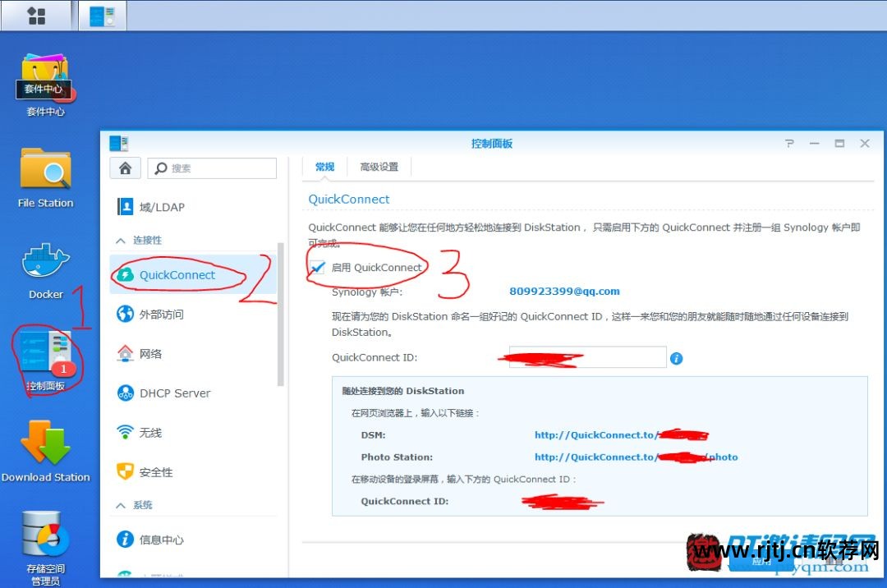Open 外部访问 settings

click(x=192, y=314)
